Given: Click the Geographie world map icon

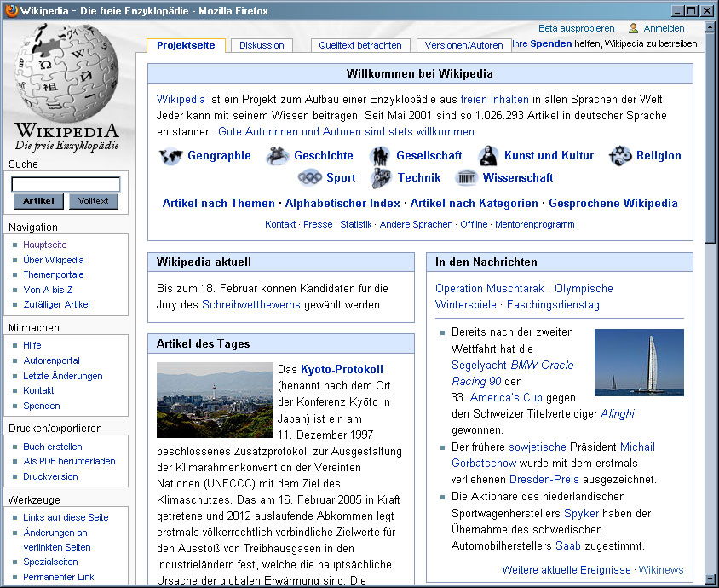Looking at the screenshot, I should (x=170, y=156).
